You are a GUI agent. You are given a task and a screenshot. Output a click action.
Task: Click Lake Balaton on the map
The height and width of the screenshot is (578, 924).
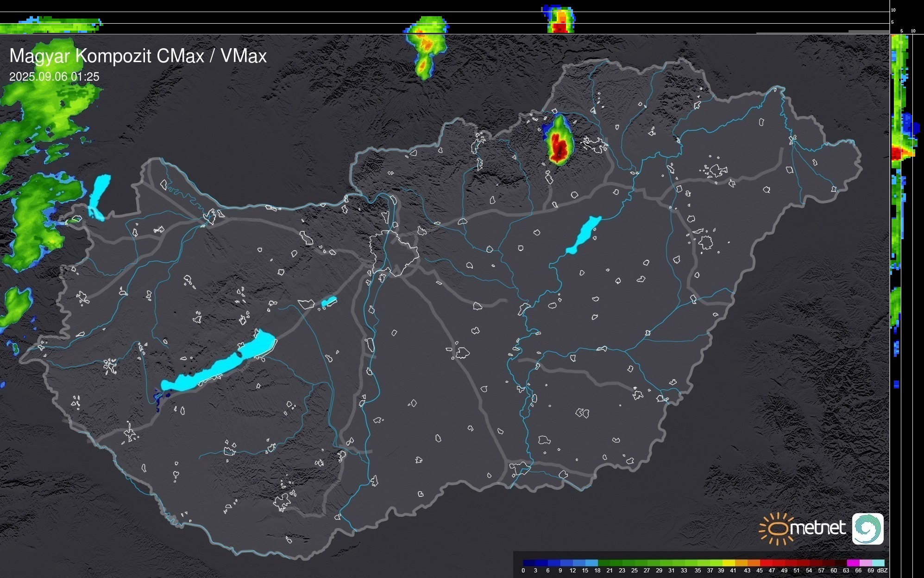(218, 368)
